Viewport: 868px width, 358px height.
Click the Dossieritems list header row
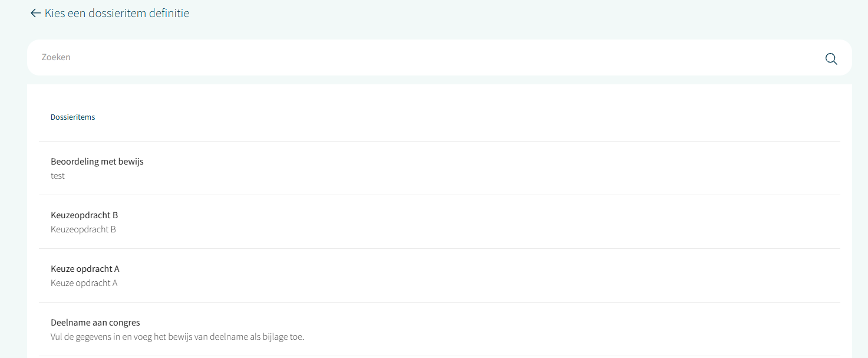(x=440, y=117)
